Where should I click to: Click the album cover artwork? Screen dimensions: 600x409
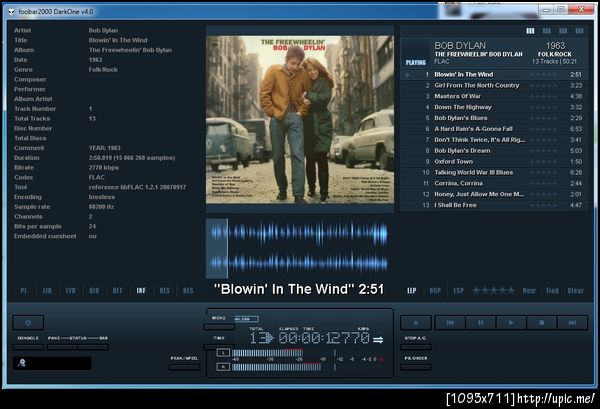[300, 119]
